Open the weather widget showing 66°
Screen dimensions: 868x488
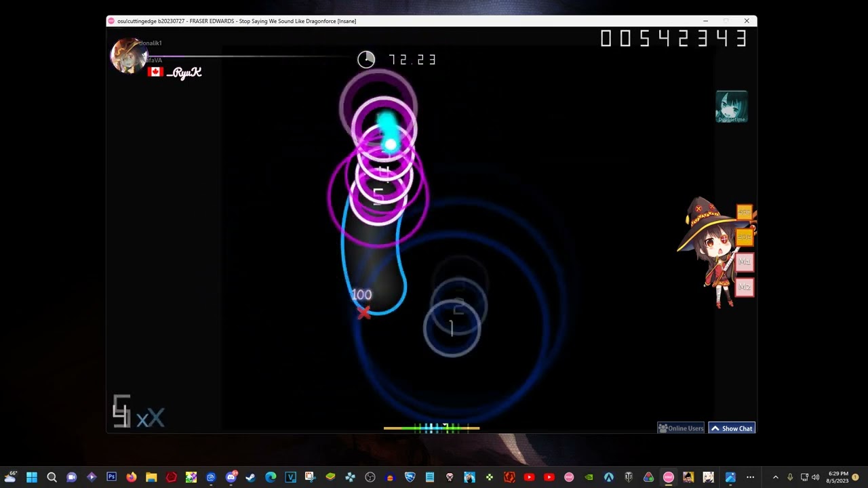10,477
